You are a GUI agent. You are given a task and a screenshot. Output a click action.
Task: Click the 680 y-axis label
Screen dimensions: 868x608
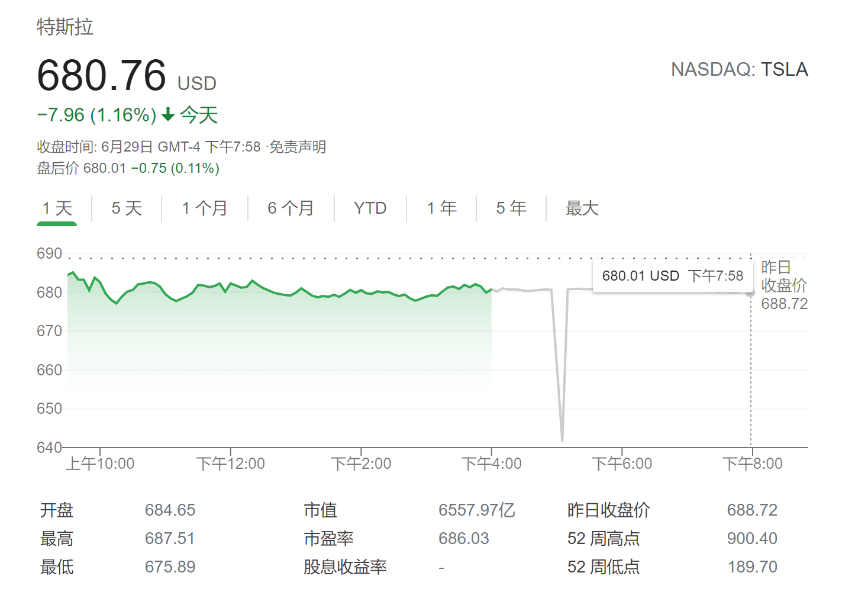tap(49, 292)
